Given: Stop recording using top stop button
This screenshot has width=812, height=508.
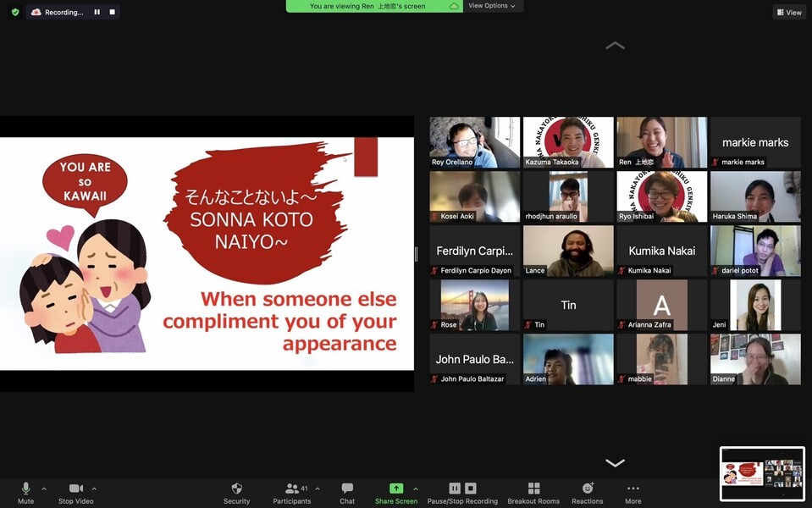Looking at the screenshot, I should pos(112,12).
